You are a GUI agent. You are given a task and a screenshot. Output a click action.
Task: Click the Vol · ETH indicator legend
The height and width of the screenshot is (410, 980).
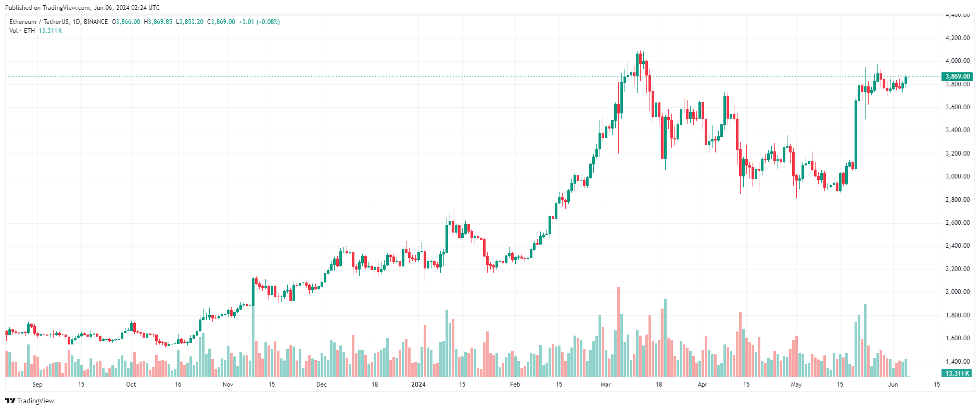(22, 31)
